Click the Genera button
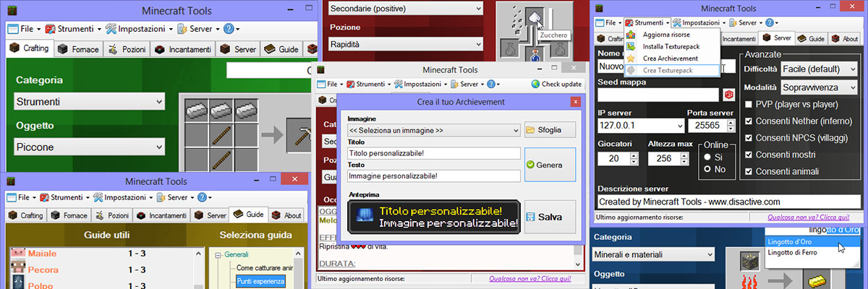The image size is (868, 289). [x=550, y=165]
